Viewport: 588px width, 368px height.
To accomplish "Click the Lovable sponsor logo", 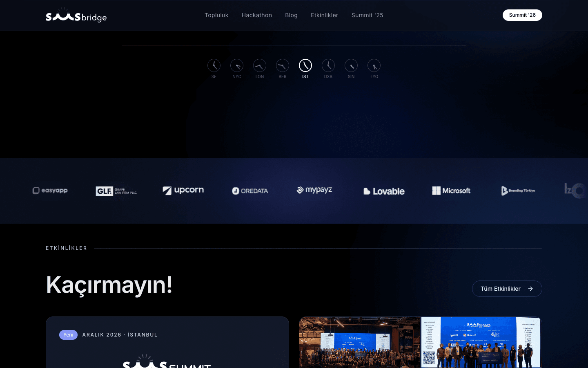I will point(384,191).
